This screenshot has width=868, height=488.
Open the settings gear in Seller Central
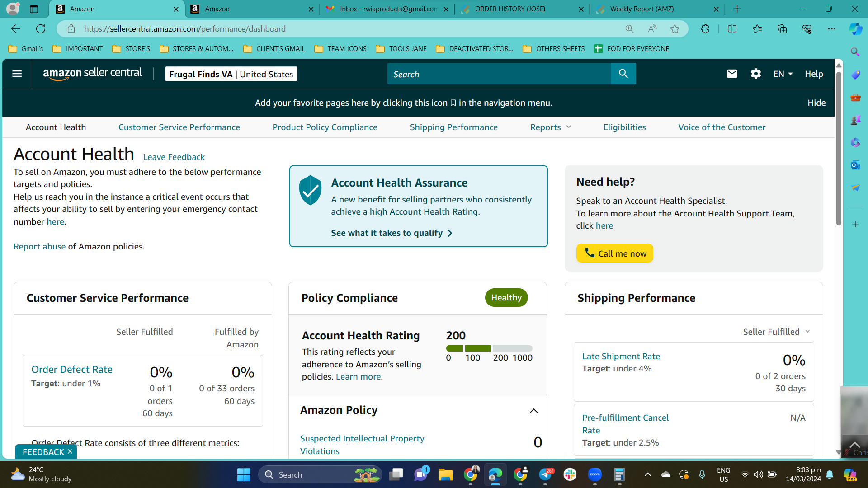756,74
